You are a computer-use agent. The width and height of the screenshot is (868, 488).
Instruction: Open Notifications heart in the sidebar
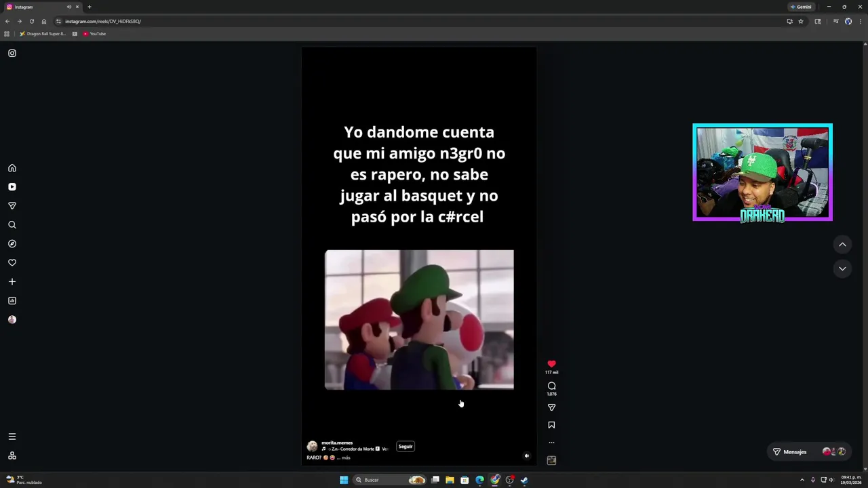coord(12,263)
